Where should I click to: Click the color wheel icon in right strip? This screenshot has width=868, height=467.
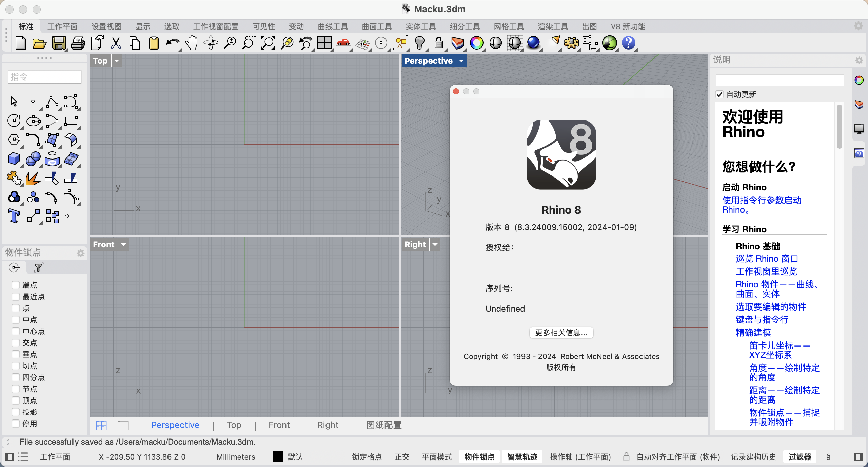click(x=859, y=80)
